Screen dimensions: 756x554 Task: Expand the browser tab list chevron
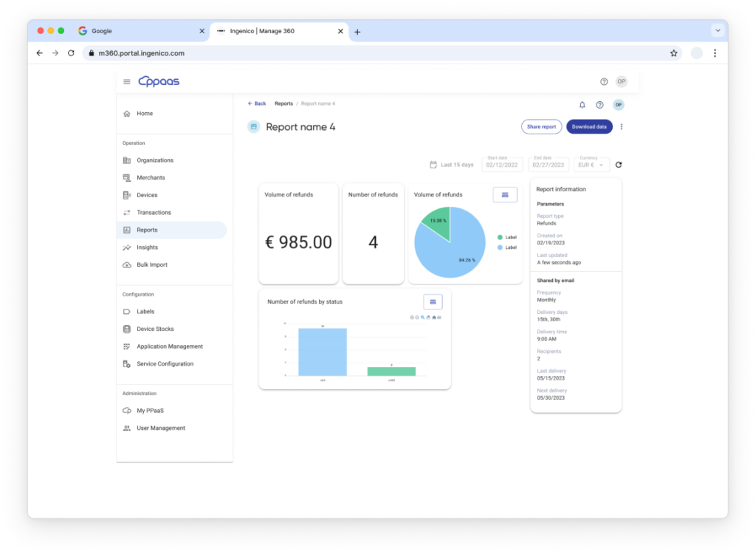717,31
